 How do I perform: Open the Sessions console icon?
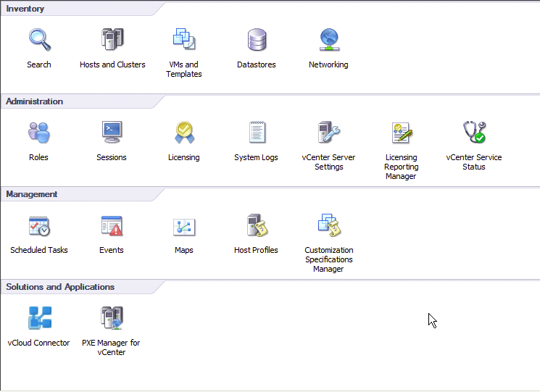tap(112, 132)
